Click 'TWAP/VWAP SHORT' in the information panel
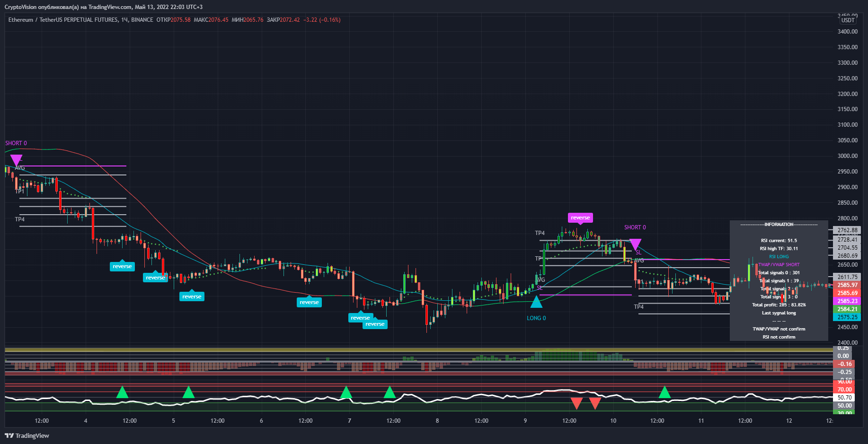868x444 pixels. (x=779, y=265)
